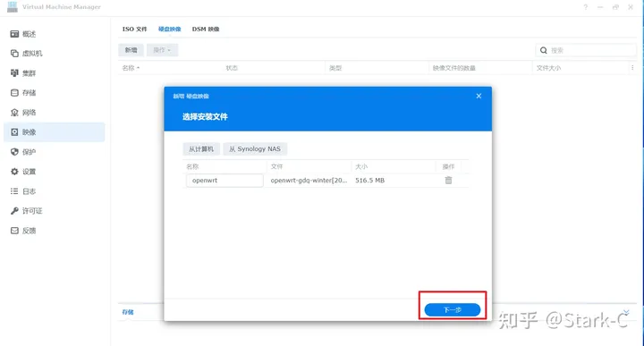Click the Virtual Machine Manager app logo

click(x=13, y=6)
